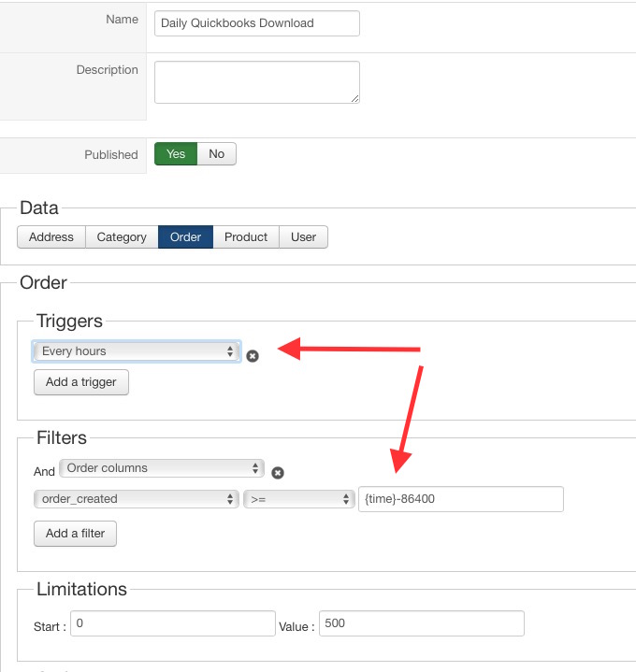This screenshot has height=672, width=636.
Task: Set Published to Yes
Action: (176, 154)
